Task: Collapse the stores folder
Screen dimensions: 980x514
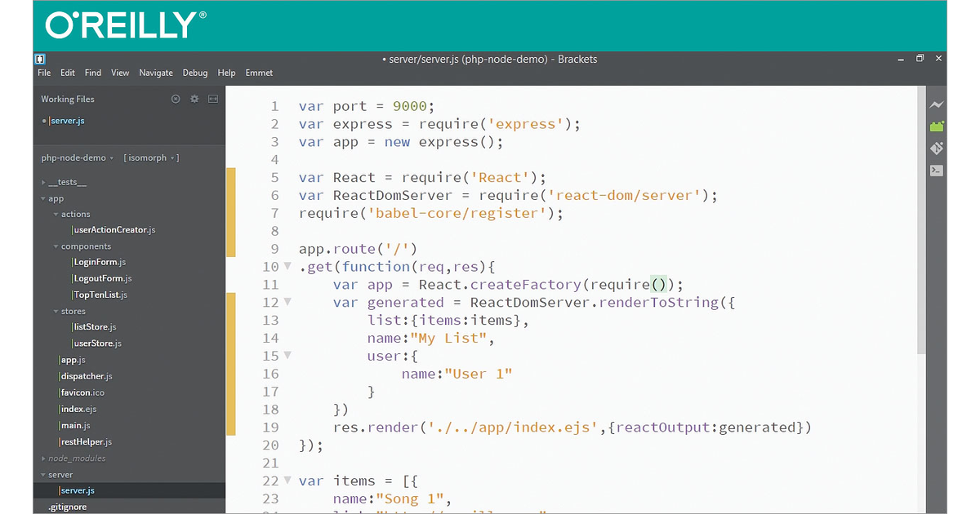Action: click(x=56, y=312)
